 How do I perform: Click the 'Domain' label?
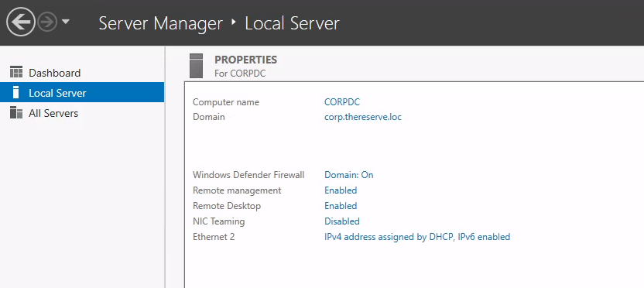point(209,117)
